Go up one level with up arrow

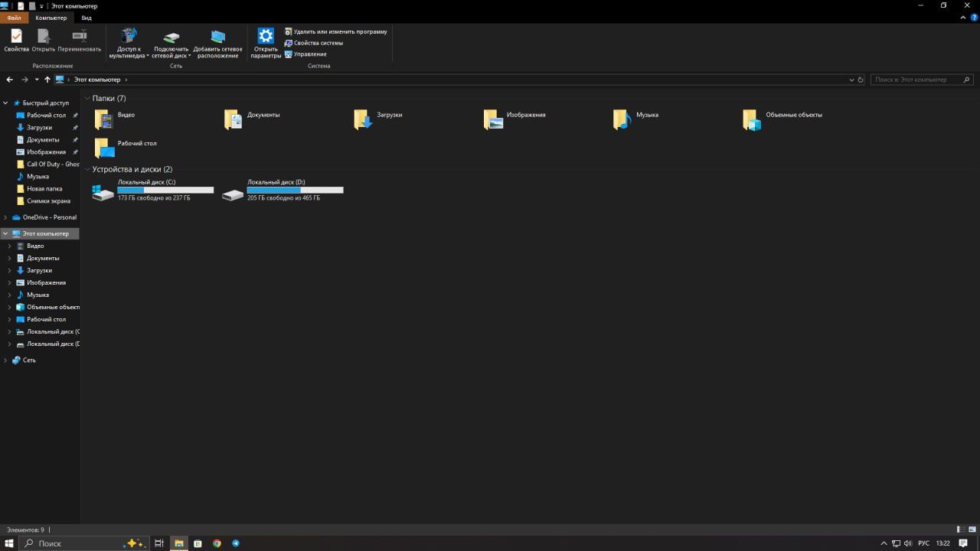tap(47, 80)
